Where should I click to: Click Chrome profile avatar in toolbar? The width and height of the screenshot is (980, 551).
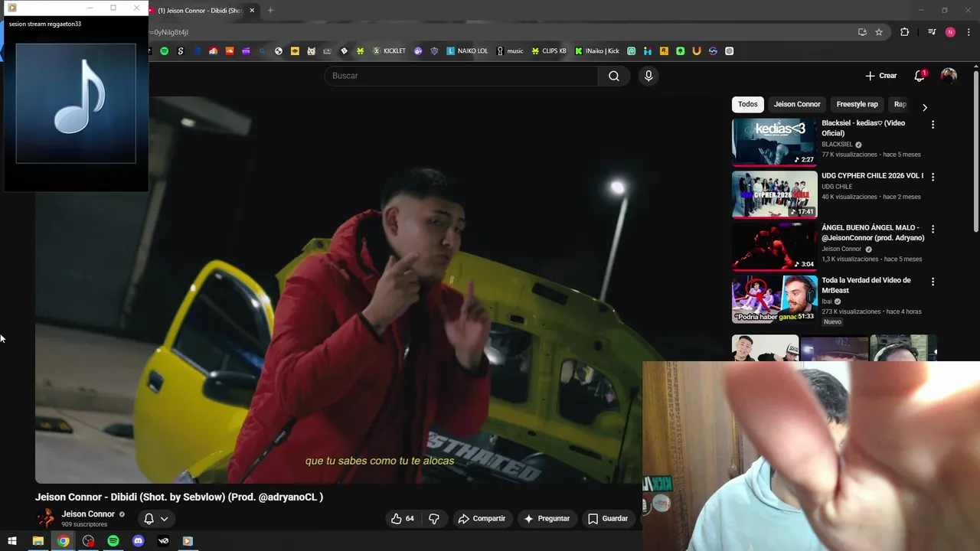[x=950, y=32]
